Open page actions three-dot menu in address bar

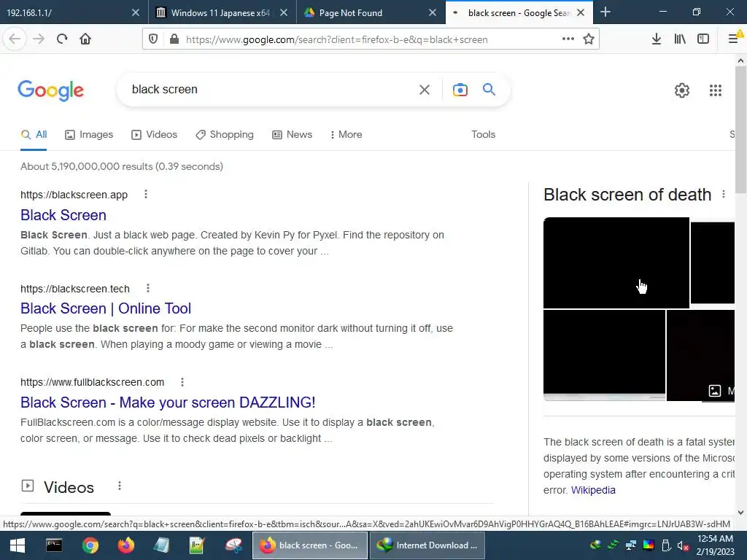[568, 39]
